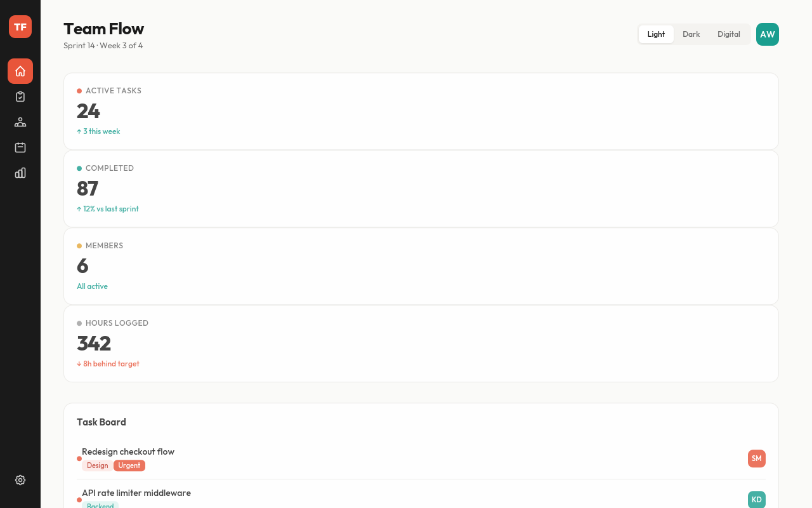Image resolution: width=812 pixels, height=508 pixels.
Task: Select the Completed stat card
Action: tap(421, 189)
